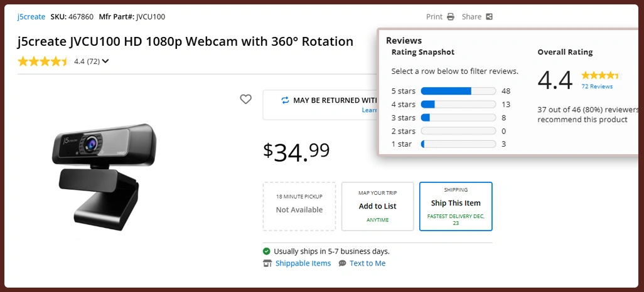Click the printer icon
The image size is (644, 292).
pos(451,17)
